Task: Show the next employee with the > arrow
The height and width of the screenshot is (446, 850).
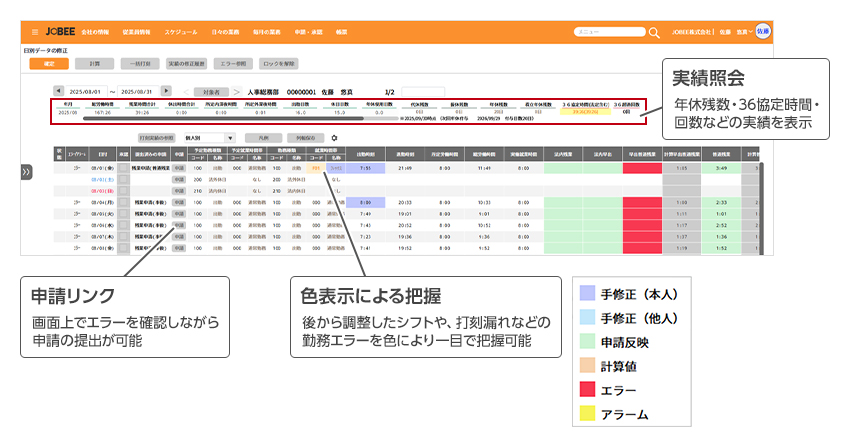Action: pyautogui.click(x=238, y=91)
